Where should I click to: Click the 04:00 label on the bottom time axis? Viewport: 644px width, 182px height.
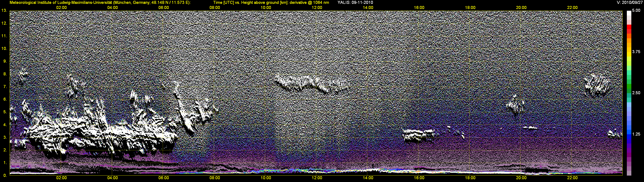point(112,178)
